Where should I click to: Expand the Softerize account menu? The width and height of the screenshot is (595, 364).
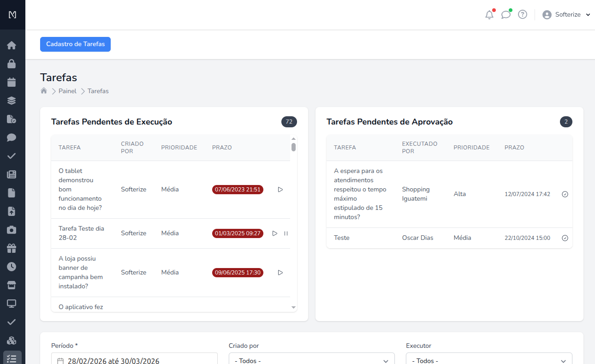point(566,14)
